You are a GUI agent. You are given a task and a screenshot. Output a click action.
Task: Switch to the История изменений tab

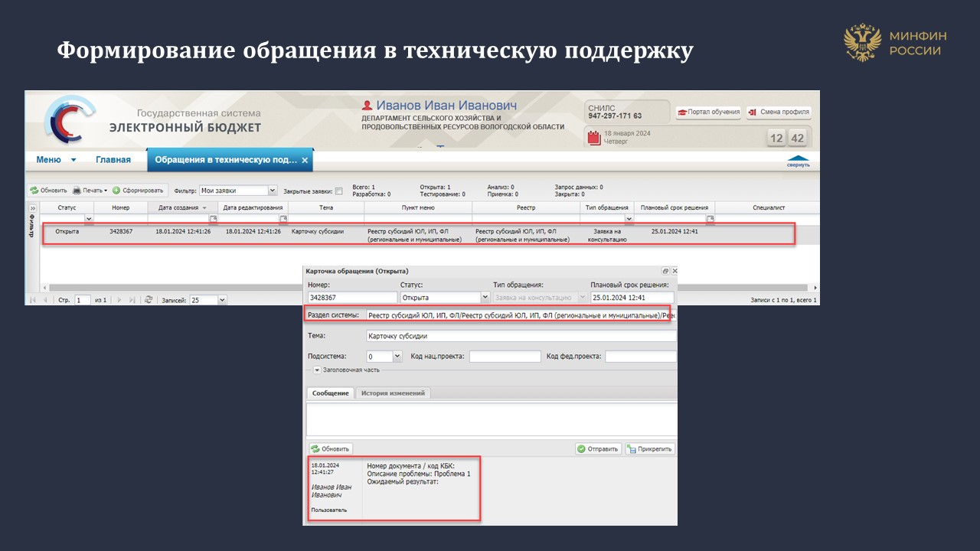(x=392, y=393)
